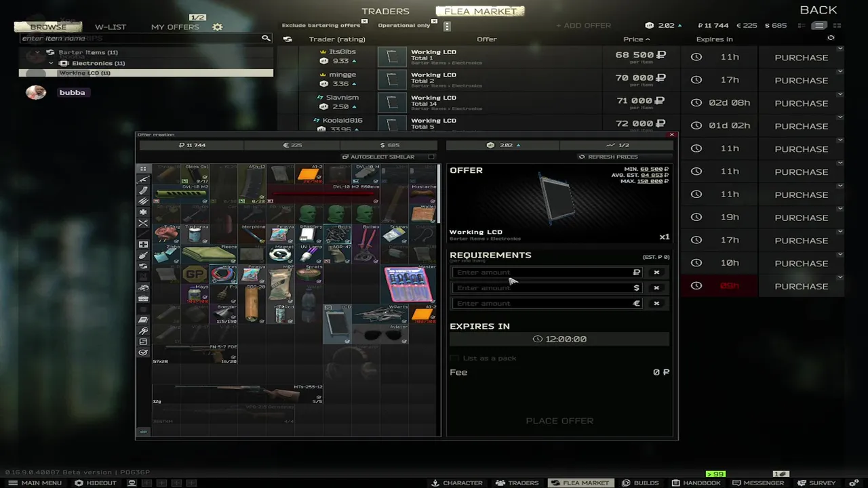The height and width of the screenshot is (488, 868).
Task: Select the Morphine injector item
Action: [252, 235]
